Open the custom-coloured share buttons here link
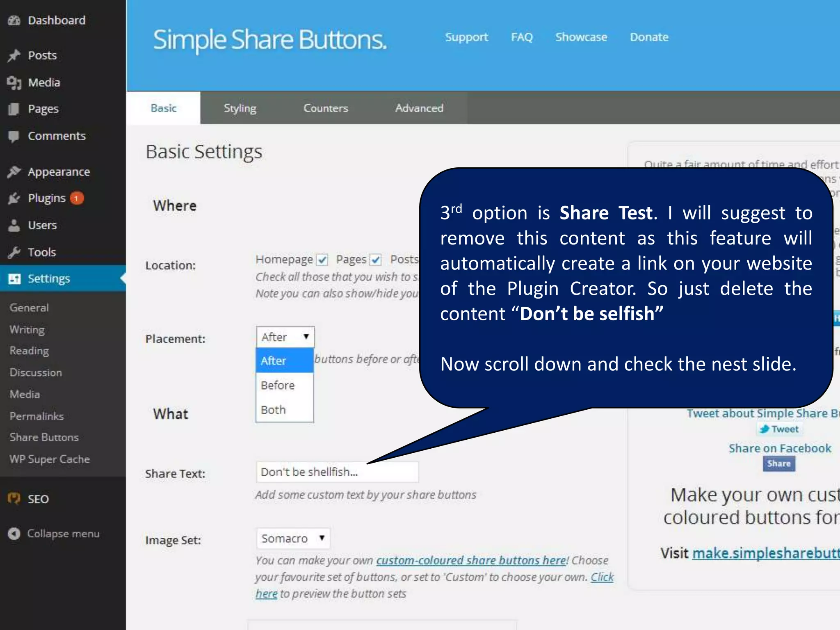The width and height of the screenshot is (840, 630). click(x=471, y=560)
